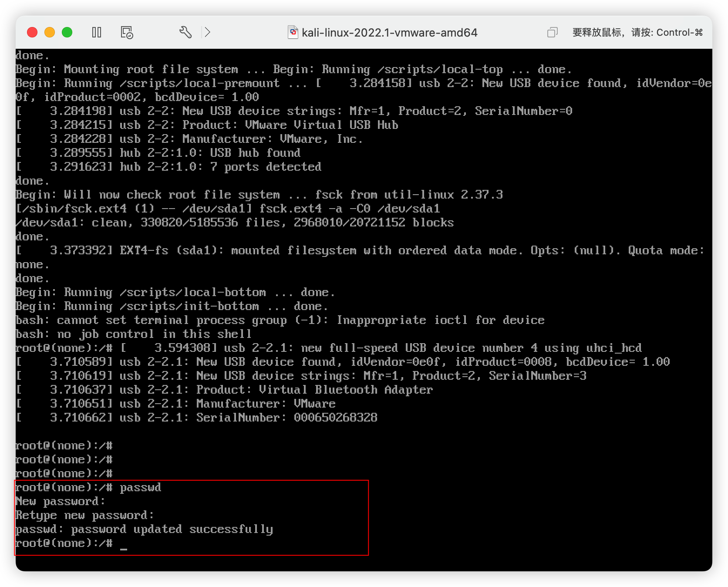
Task: Click 'SerialNumber=3' device strings line
Action: click(301, 376)
